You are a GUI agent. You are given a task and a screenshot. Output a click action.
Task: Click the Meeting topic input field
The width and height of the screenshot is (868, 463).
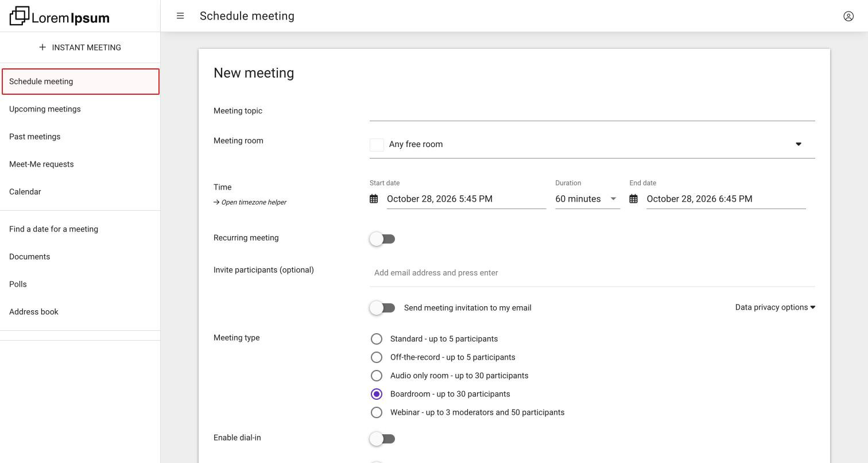[x=592, y=111]
